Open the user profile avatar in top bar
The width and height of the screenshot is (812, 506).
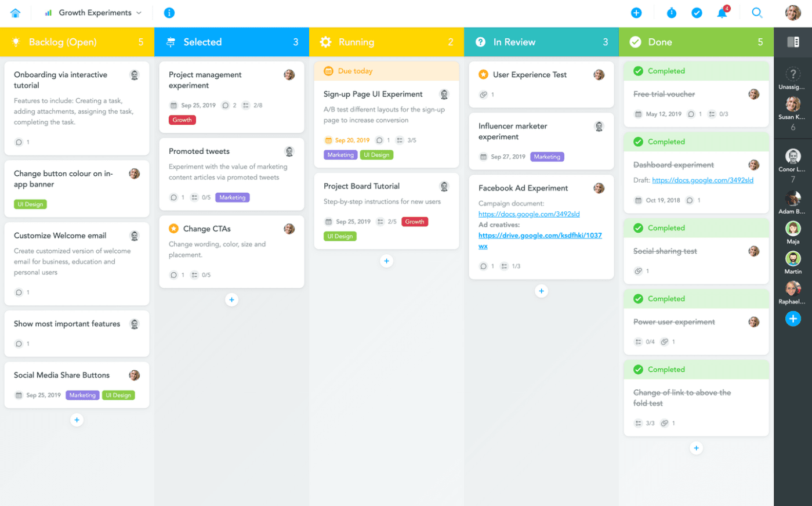click(793, 13)
